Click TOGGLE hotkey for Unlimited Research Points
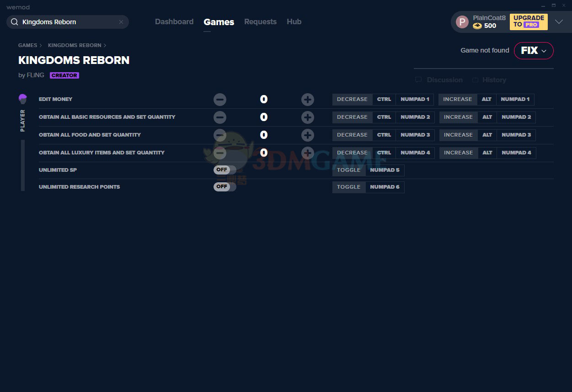Viewport: 572px width, 392px height. coord(349,187)
